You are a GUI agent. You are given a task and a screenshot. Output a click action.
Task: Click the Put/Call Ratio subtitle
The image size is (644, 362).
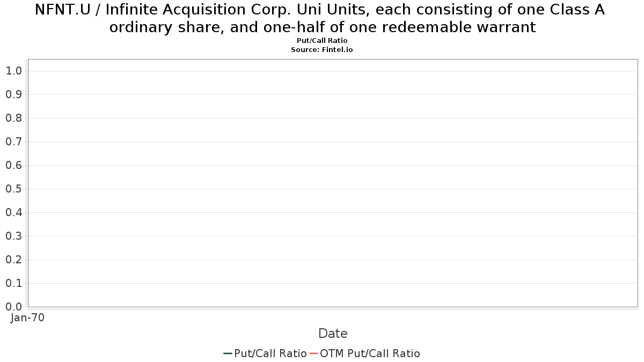pyautogui.click(x=322, y=41)
